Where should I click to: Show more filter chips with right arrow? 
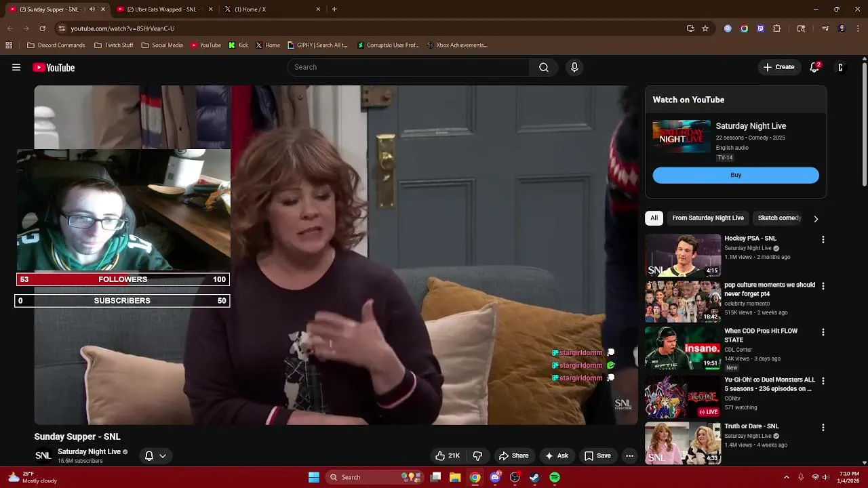(x=816, y=218)
